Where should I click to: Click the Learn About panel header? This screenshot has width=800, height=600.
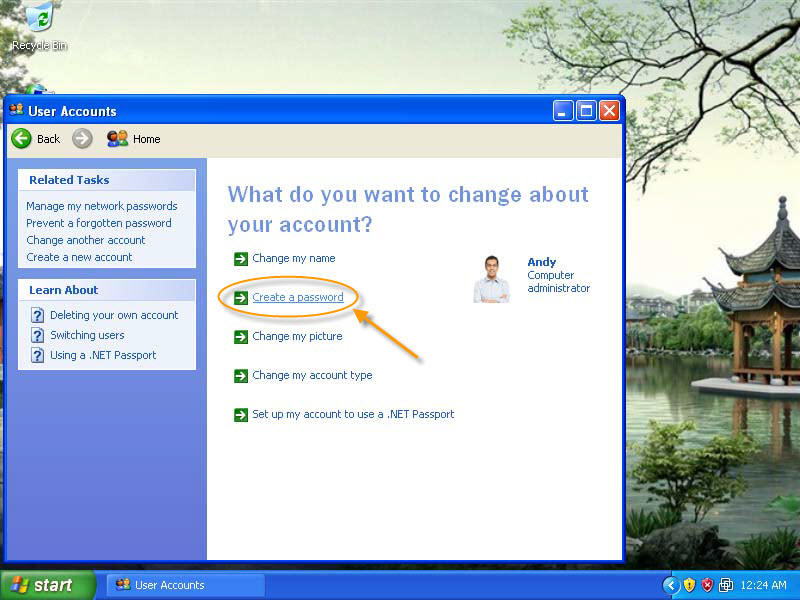coord(107,290)
